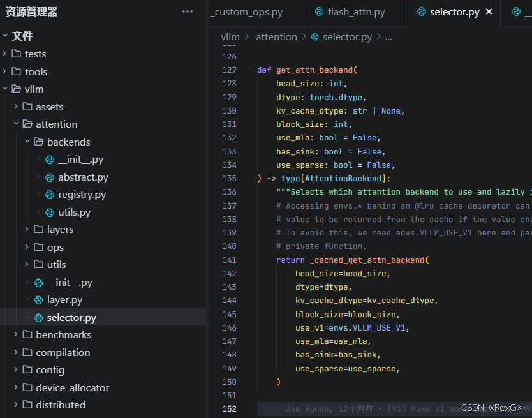Collapse the attention folder chevron

16,124
